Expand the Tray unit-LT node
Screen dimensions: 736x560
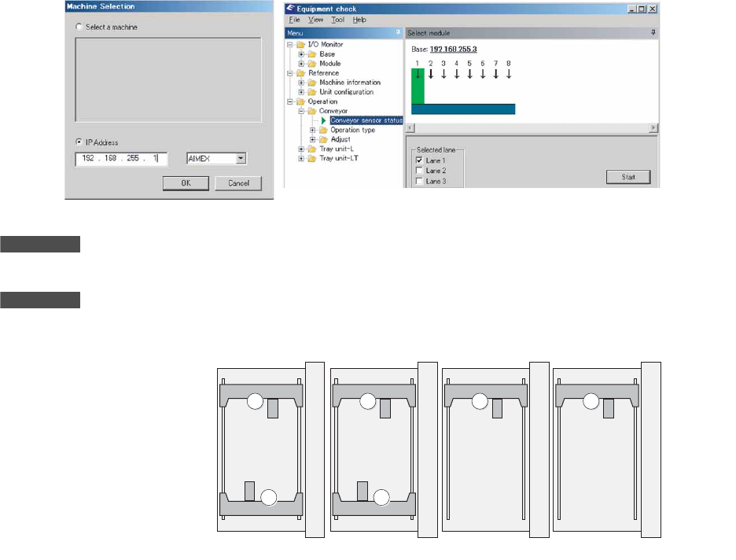click(x=301, y=159)
